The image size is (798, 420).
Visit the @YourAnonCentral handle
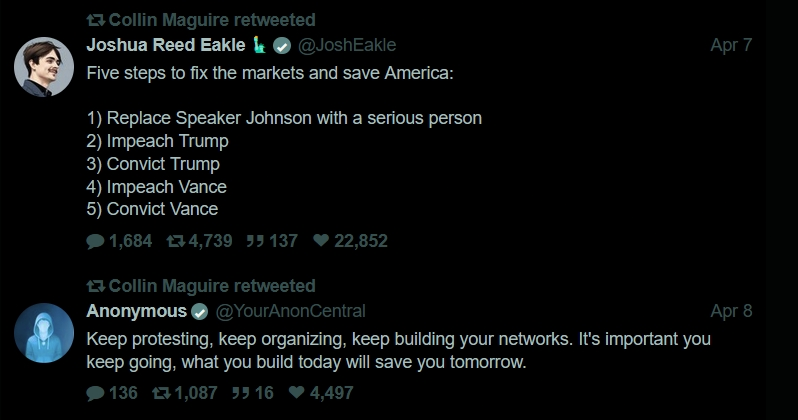tap(291, 311)
